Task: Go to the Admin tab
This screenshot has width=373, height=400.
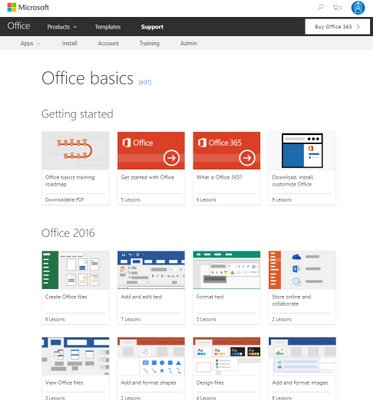Action: coord(189,43)
